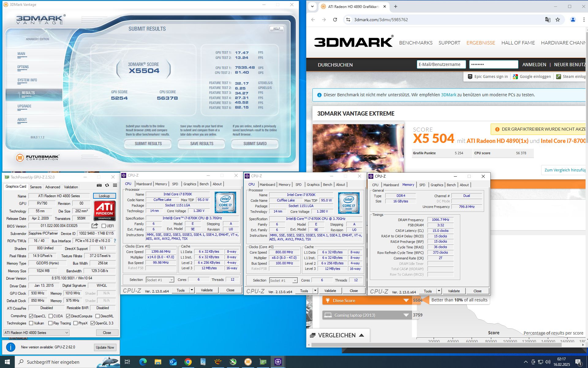
Task: Open Chrome three-dot menu
Action: [584, 20]
